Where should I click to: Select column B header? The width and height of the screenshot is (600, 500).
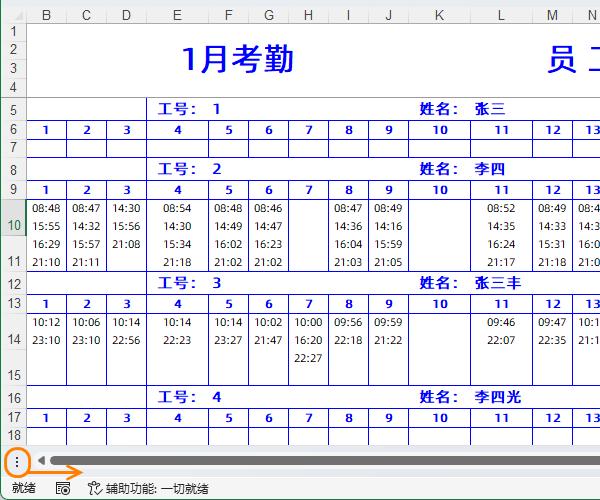(x=46, y=15)
